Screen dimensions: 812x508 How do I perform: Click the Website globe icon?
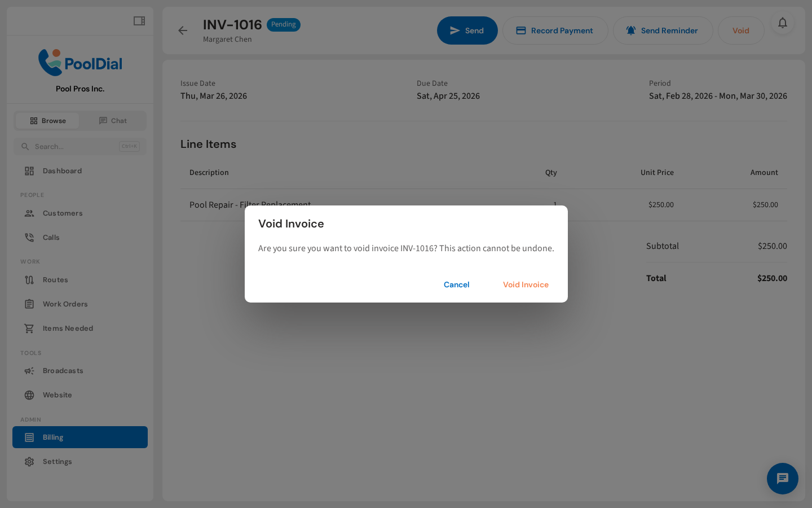coord(29,395)
